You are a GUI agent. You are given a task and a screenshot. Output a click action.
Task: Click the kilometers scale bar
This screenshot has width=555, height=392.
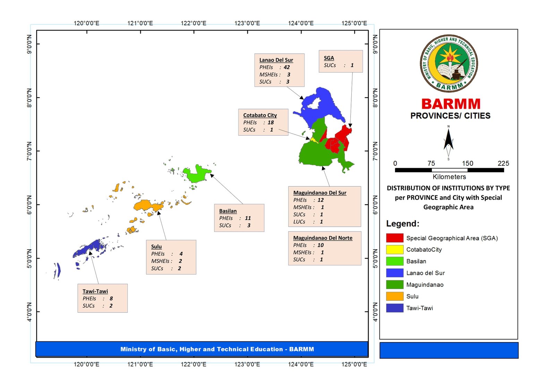(x=449, y=170)
